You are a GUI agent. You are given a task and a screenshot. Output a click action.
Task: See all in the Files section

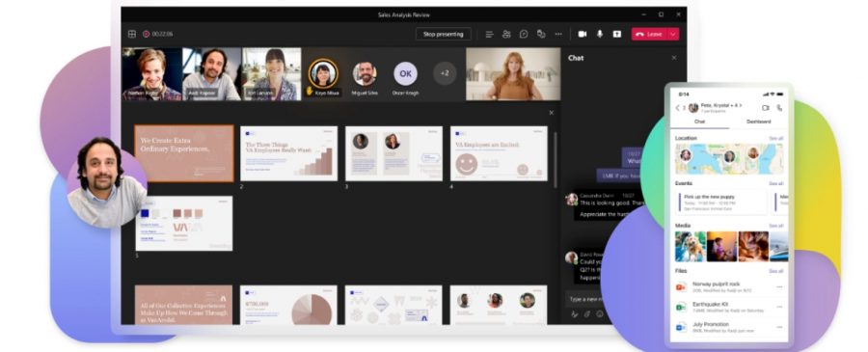[775, 271]
